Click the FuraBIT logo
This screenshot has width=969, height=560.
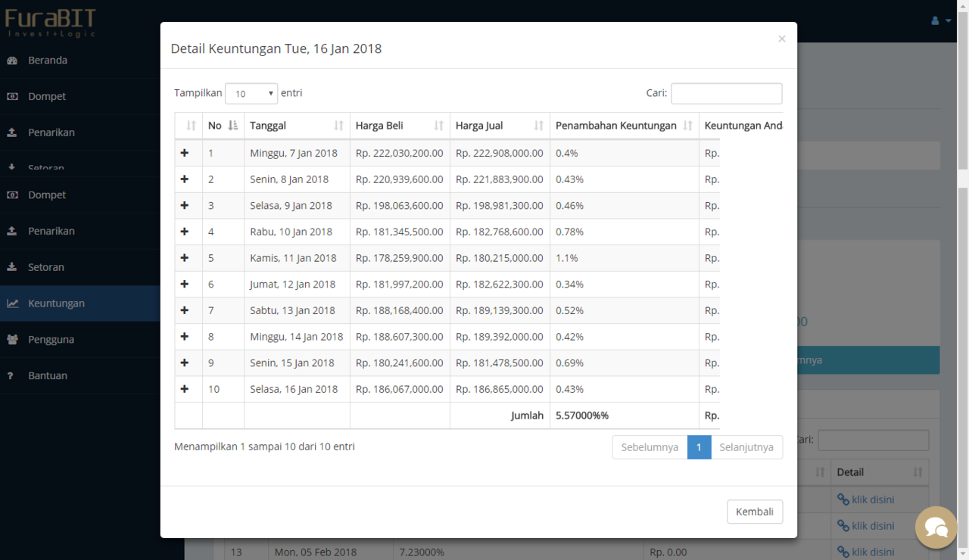click(51, 21)
